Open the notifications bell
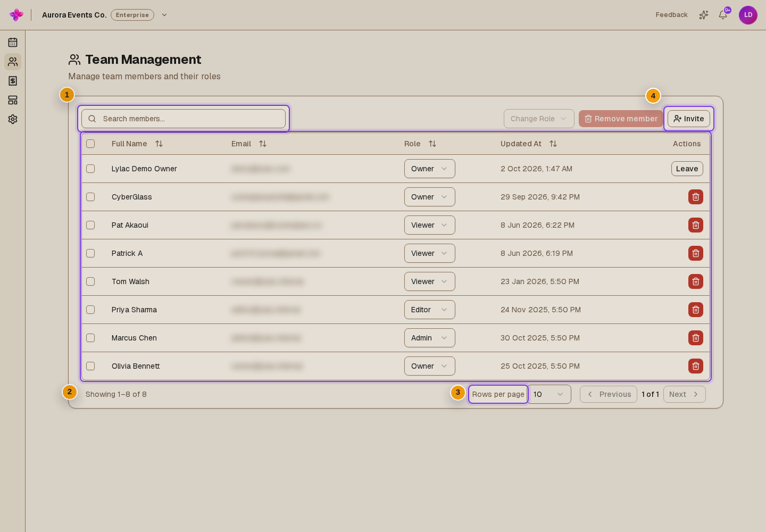The width and height of the screenshot is (766, 532). 723,15
